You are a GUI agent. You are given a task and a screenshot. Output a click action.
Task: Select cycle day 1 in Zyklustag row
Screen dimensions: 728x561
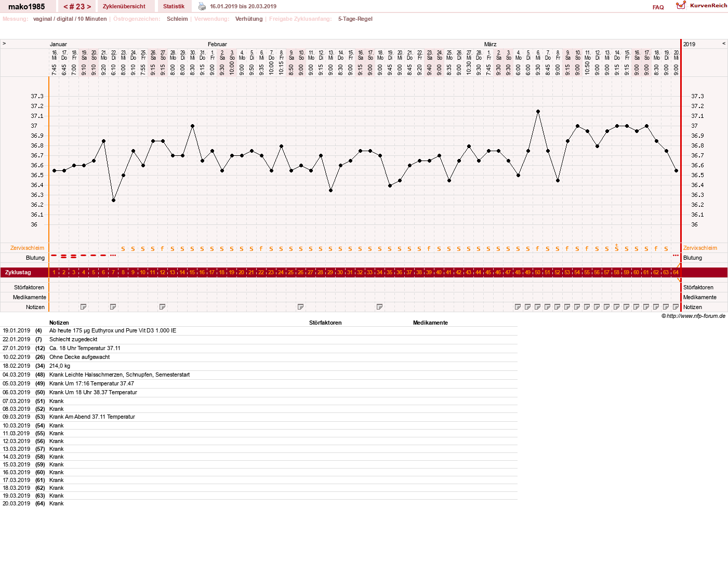tap(54, 272)
